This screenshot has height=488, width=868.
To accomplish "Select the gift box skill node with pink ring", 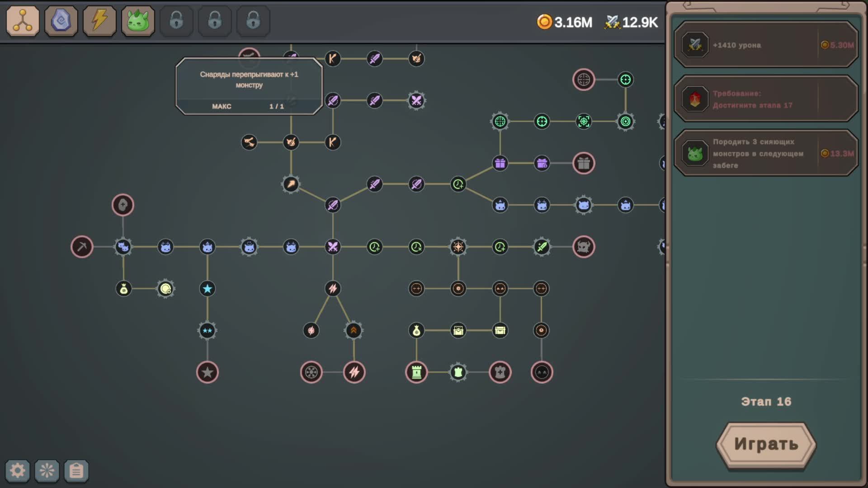I will (584, 163).
